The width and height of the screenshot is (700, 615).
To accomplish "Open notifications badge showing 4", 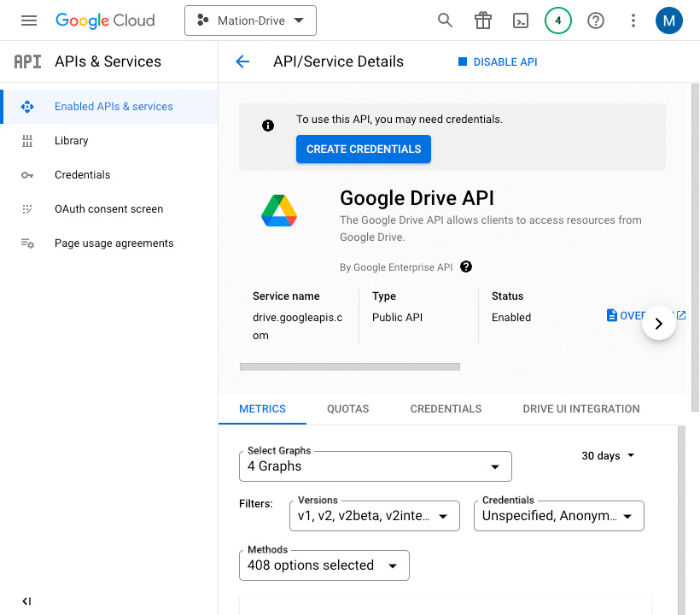I will point(558,20).
